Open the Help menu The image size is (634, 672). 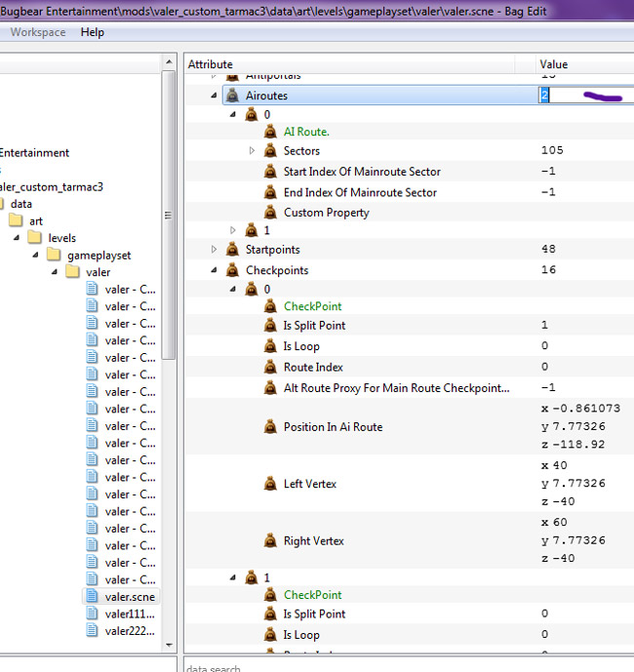92,32
